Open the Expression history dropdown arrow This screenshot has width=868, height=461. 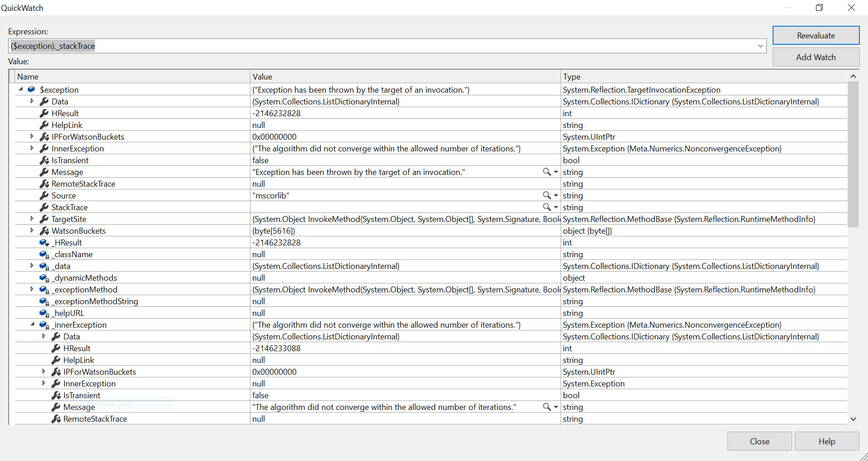tap(760, 46)
